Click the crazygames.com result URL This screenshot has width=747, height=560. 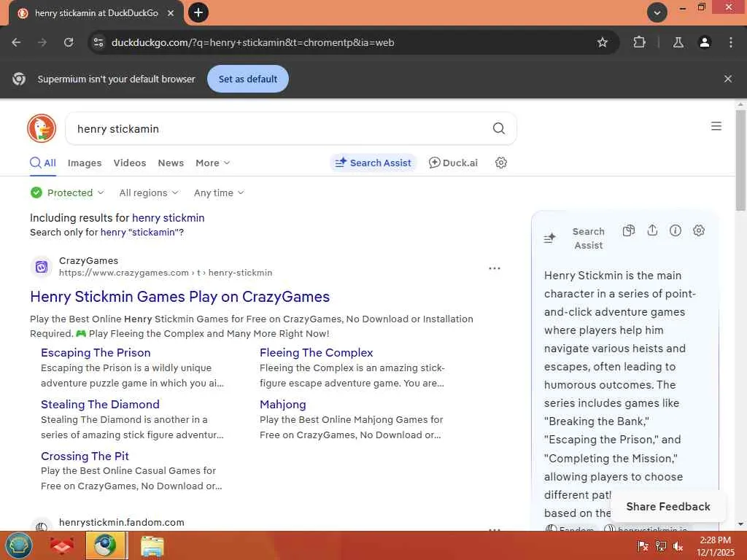pos(166,273)
